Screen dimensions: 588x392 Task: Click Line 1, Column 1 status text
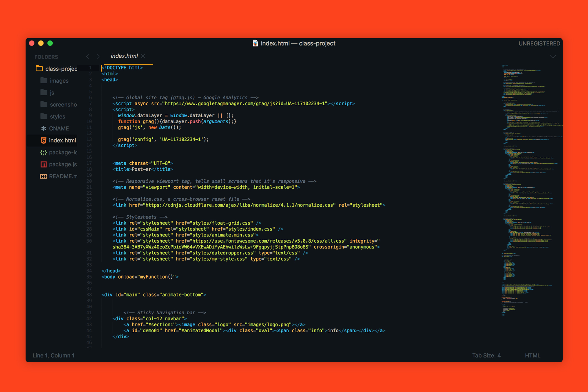click(54, 356)
